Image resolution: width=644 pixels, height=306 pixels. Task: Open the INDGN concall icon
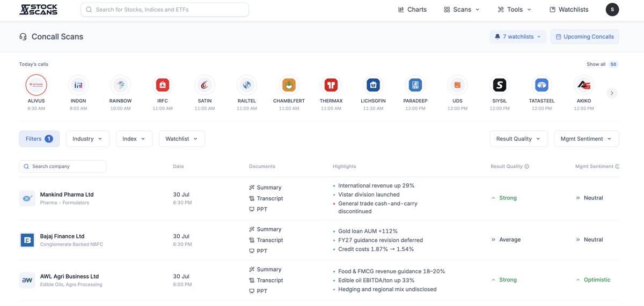pos(78,85)
